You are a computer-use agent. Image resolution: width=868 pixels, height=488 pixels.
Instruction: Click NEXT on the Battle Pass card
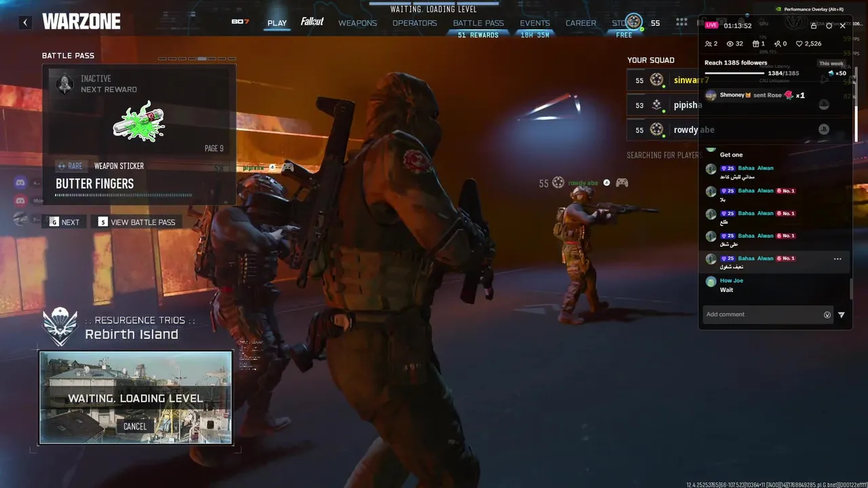click(64, 222)
